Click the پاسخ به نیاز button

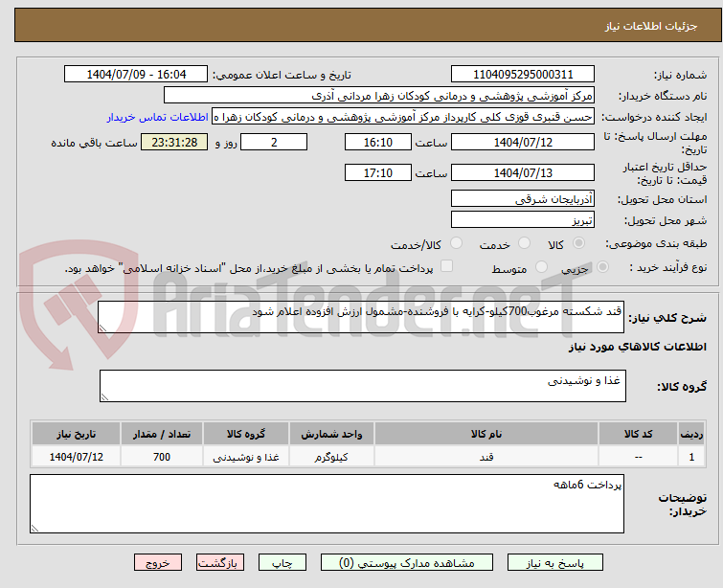pos(555,563)
